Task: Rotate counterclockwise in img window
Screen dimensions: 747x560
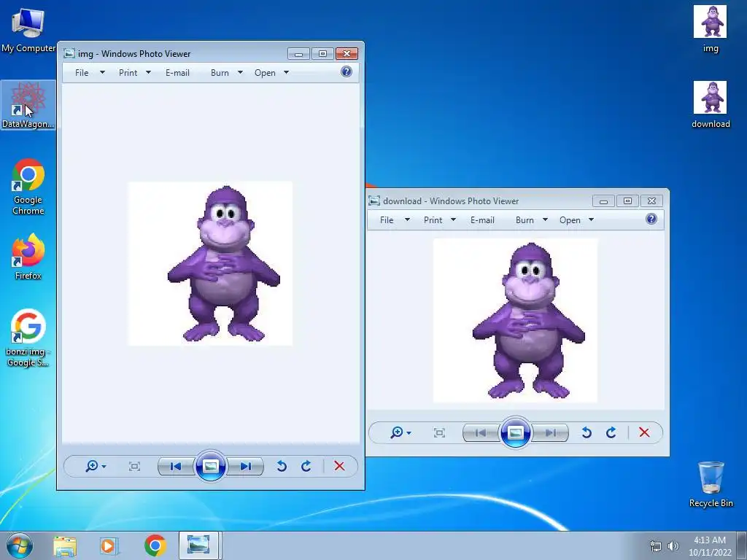Action: (282, 466)
